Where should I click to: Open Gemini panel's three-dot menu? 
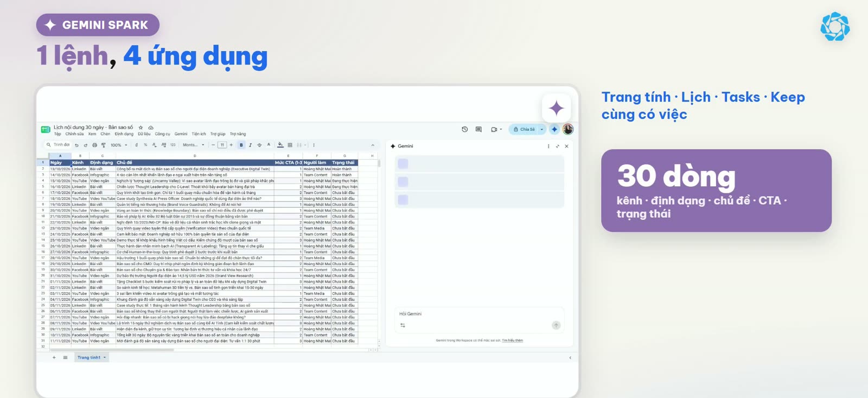pos(548,146)
